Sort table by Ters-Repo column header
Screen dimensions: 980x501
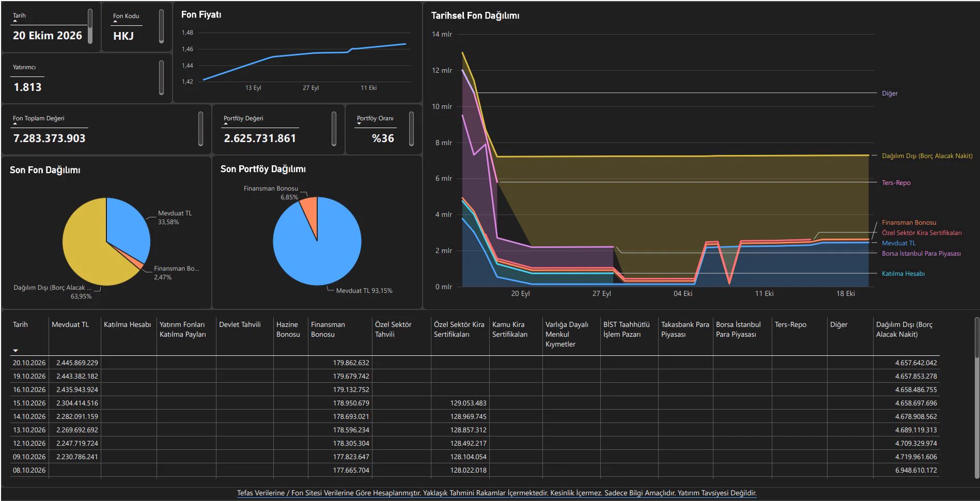[790, 324]
